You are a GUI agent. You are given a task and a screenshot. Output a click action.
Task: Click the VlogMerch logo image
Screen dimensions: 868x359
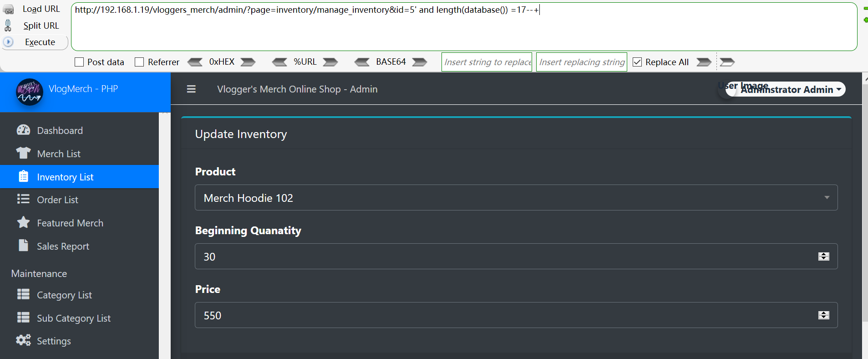tap(30, 92)
